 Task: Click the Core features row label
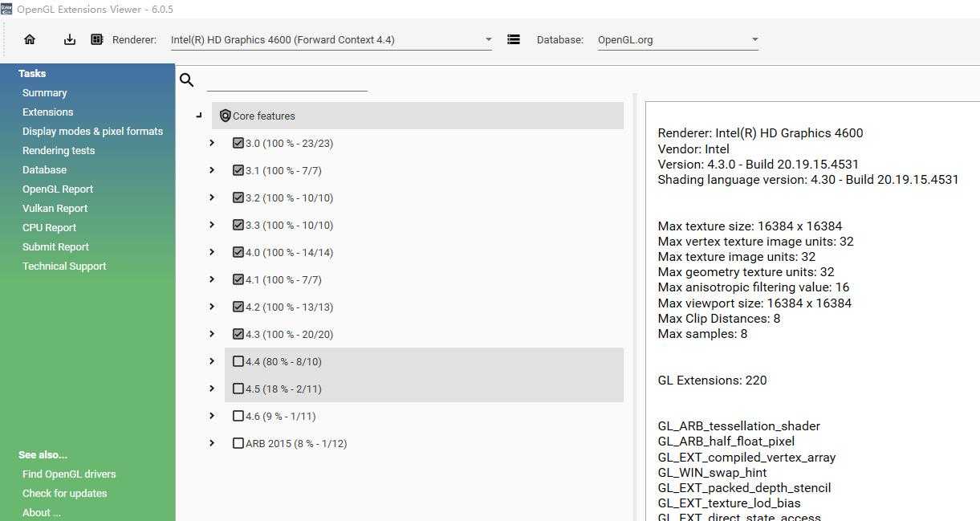pos(264,116)
